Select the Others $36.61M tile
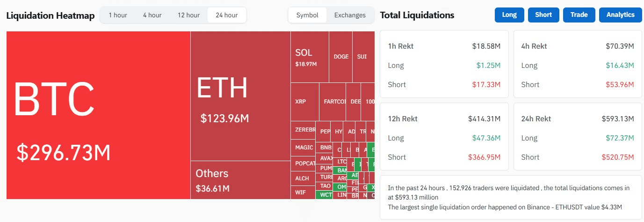The image size is (644, 222). tap(240, 180)
